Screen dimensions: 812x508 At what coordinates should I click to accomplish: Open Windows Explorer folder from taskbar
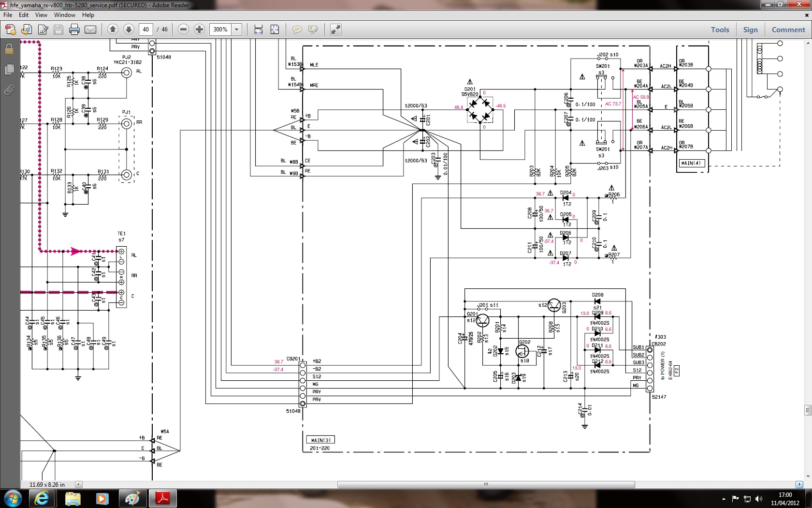(72, 498)
